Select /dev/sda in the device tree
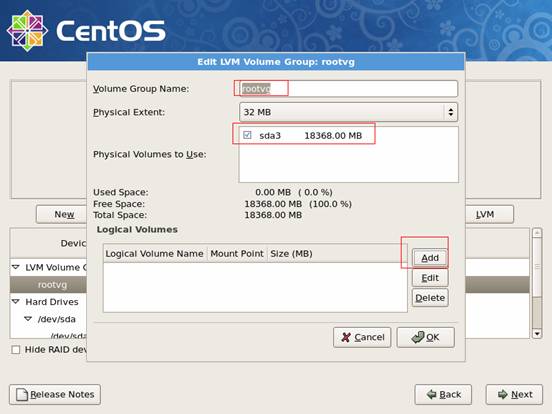Viewport: 552px width, 414px height. pos(56,319)
